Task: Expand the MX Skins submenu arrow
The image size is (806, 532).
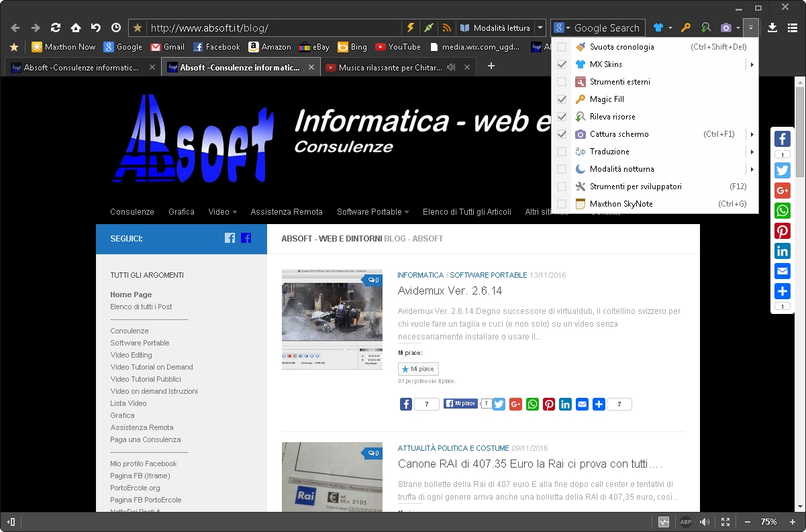Action: [x=752, y=64]
